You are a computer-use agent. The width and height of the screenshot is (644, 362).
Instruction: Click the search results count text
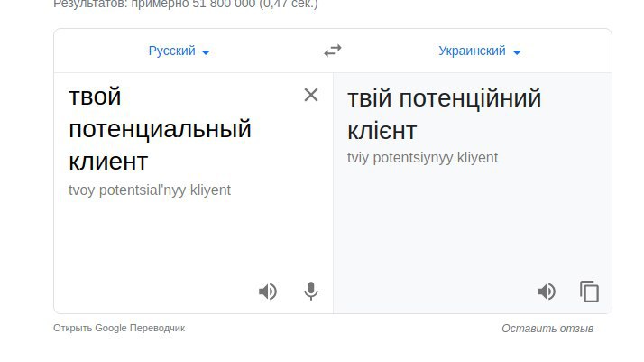point(185,4)
